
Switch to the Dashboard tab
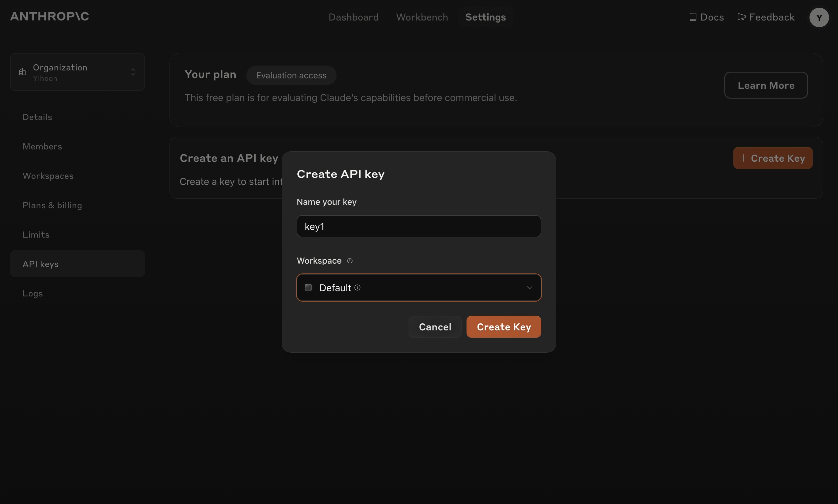[353, 17]
